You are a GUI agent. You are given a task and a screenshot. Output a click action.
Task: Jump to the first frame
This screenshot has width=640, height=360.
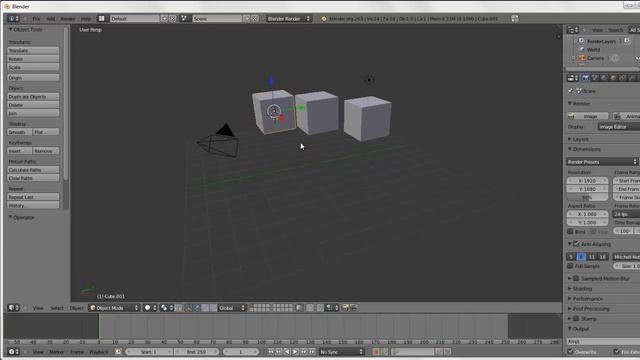coord(270,352)
